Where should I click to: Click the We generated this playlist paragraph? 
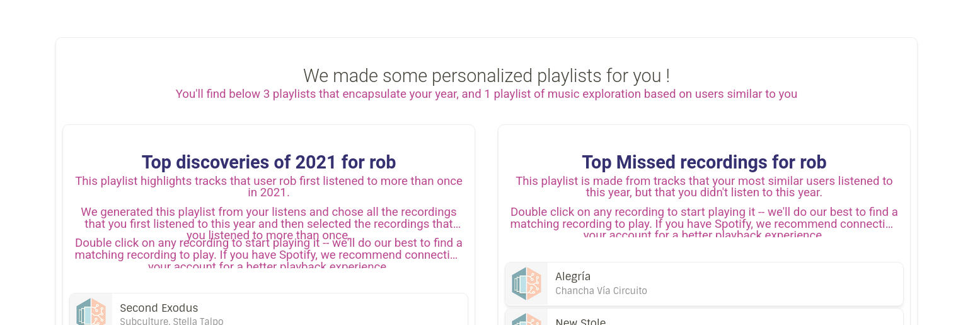click(268, 223)
